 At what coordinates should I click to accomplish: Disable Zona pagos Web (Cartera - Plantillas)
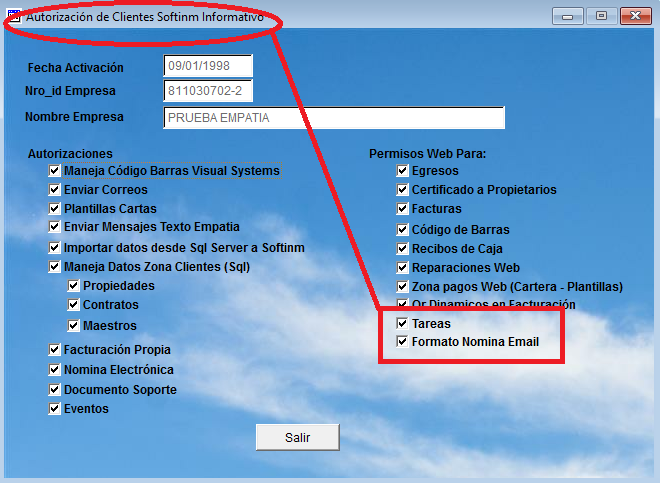pyautogui.click(x=402, y=287)
